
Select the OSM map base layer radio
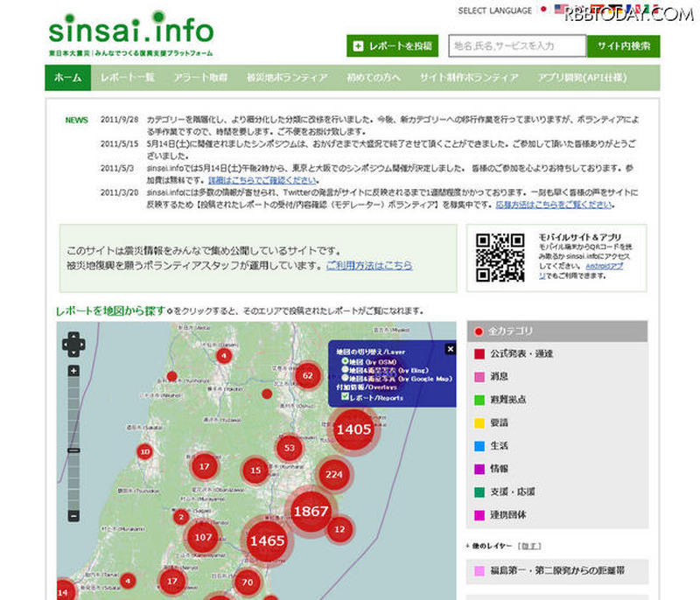346,360
